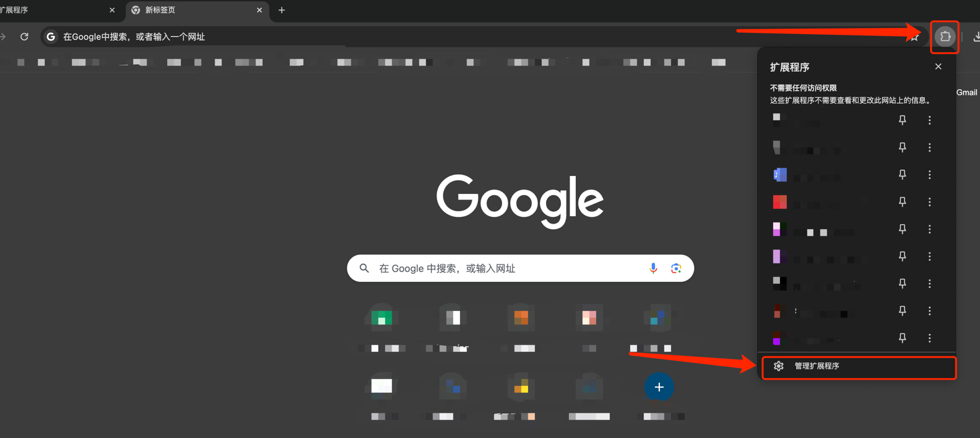Pin the second extension in the list
This screenshot has height=438, width=980.
coord(902,147)
